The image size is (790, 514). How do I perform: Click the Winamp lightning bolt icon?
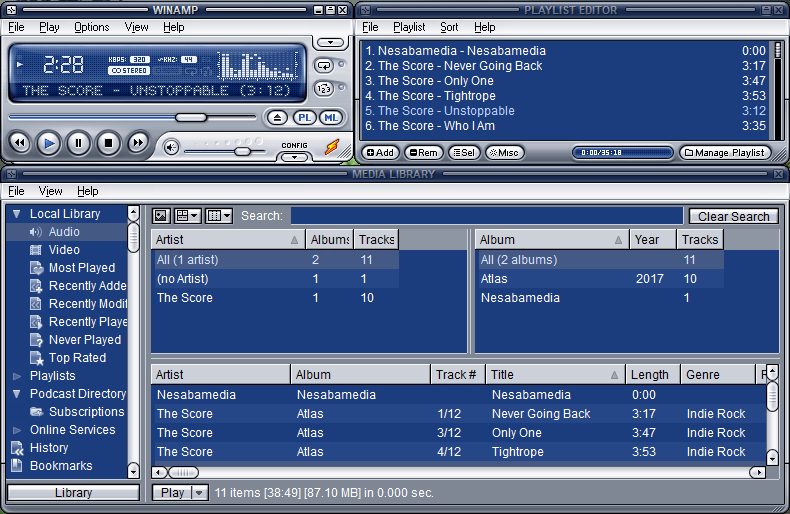click(332, 147)
